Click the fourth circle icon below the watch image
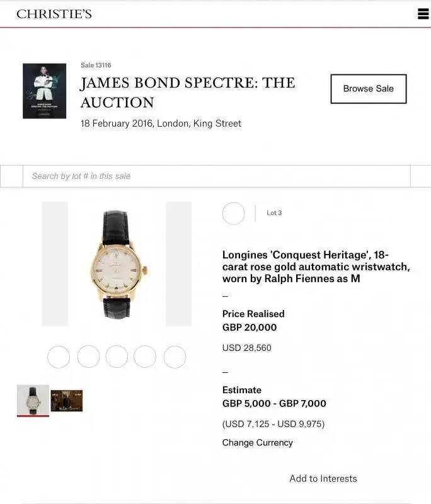Screen dimensions: 431x504 [x=145, y=357]
